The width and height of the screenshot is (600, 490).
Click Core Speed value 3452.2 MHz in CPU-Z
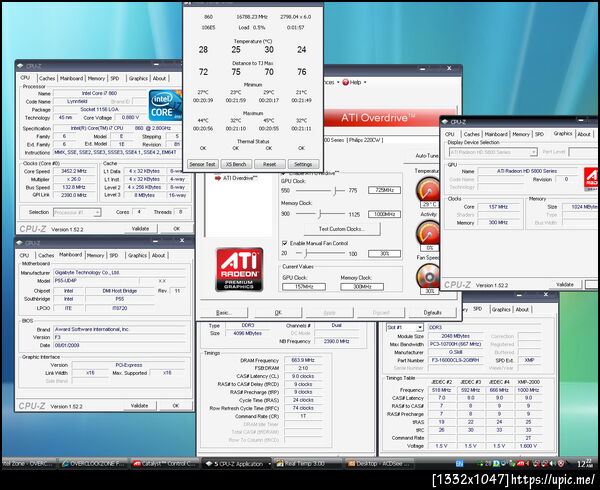click(x=74, y=171)
